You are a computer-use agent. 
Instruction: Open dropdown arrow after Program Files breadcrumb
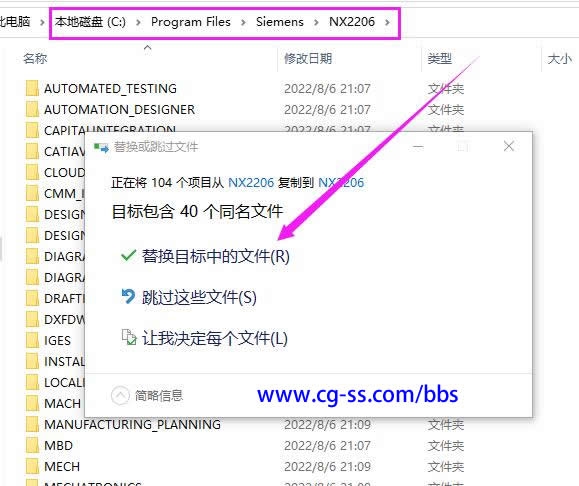coord(243,22)
